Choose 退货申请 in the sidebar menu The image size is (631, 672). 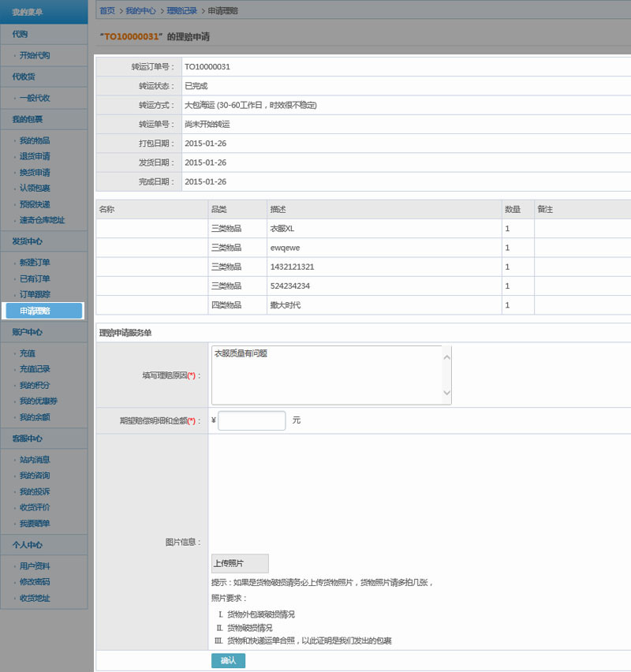tap(35, 156)
